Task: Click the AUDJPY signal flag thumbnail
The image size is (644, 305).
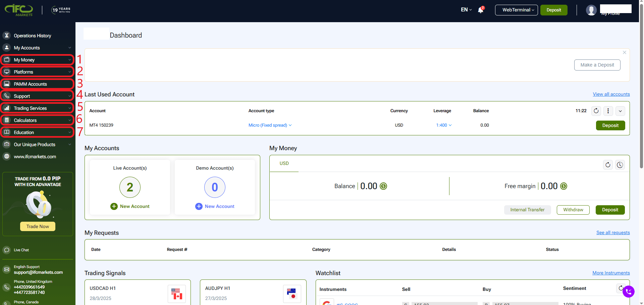Action: (x=292, y=294)
